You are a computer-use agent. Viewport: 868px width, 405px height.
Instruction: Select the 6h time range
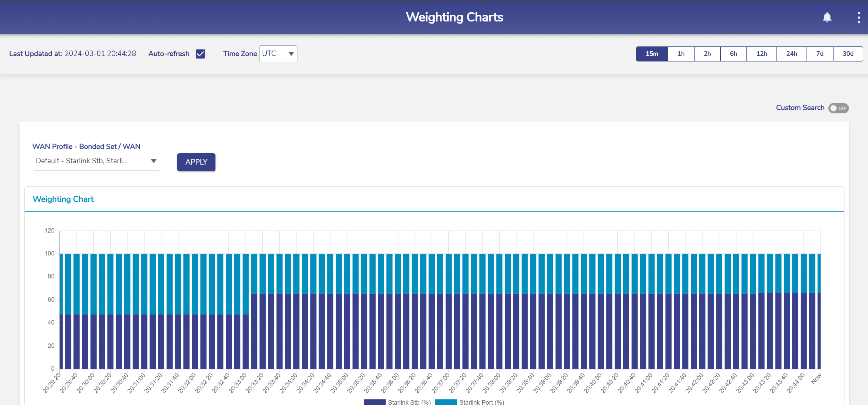click(x=733, y=54)
